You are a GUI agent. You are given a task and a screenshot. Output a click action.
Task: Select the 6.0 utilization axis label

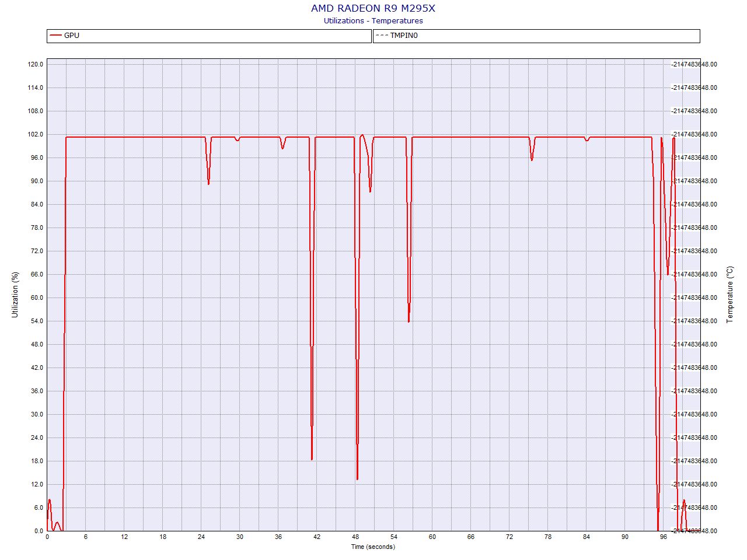coord(39,508)
